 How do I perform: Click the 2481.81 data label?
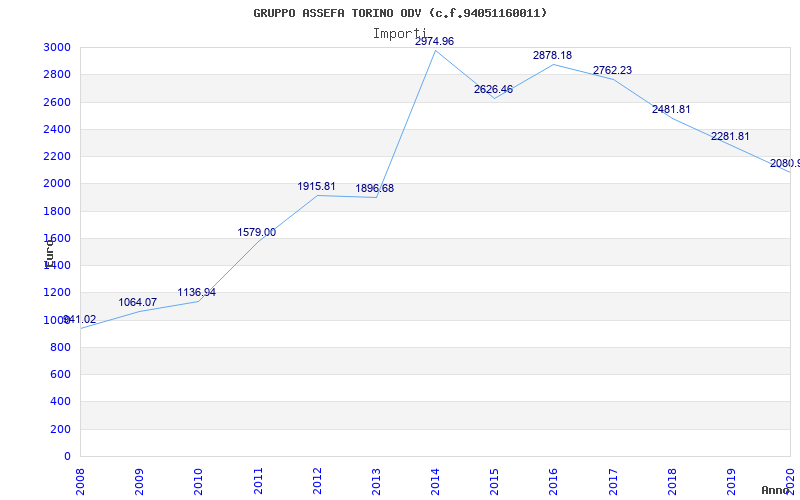coord(671,110)
